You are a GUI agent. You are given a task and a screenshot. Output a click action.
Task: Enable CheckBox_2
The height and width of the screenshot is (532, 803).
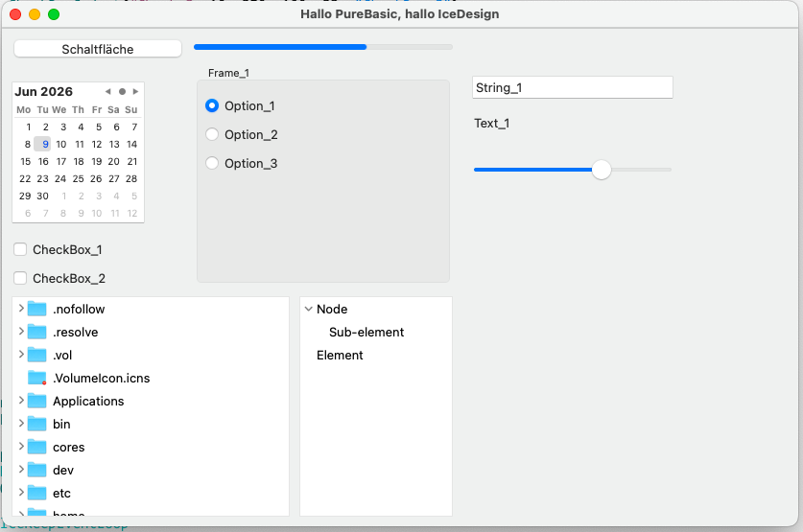tap(20, 278)
